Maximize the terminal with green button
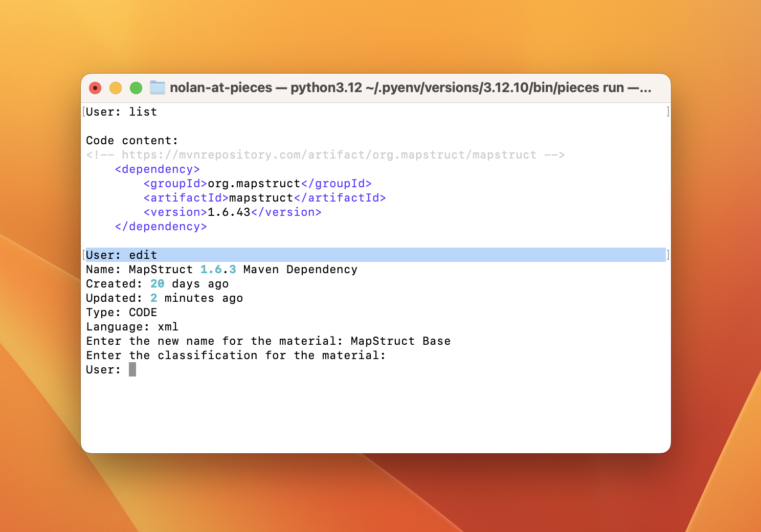 point(136,88)
